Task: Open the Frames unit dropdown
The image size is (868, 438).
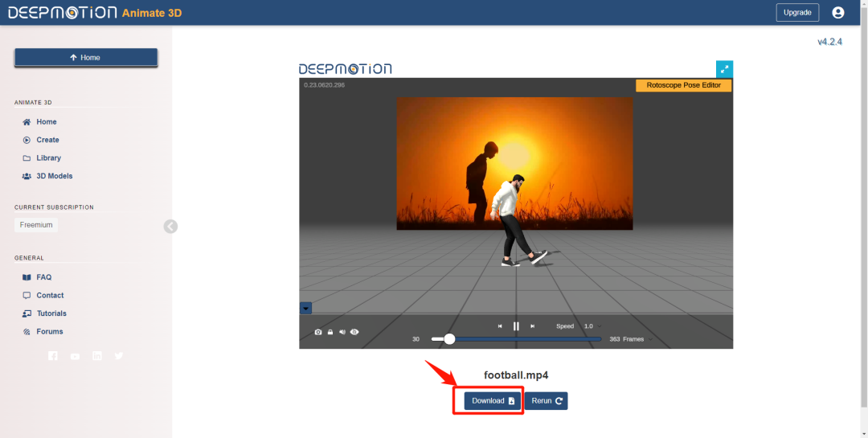Action: click(637, 339)
